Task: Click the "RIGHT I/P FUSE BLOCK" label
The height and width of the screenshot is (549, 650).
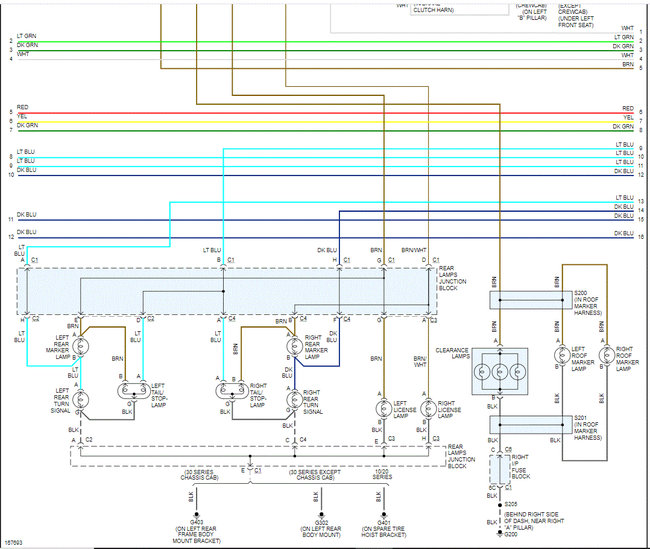Action: coord(521,466)
